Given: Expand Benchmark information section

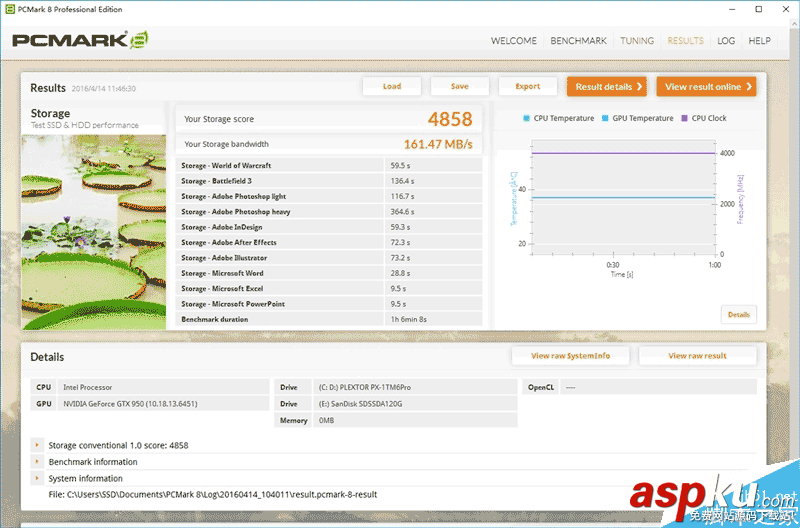Looking at the screenshot, I should tap(37, 462).
